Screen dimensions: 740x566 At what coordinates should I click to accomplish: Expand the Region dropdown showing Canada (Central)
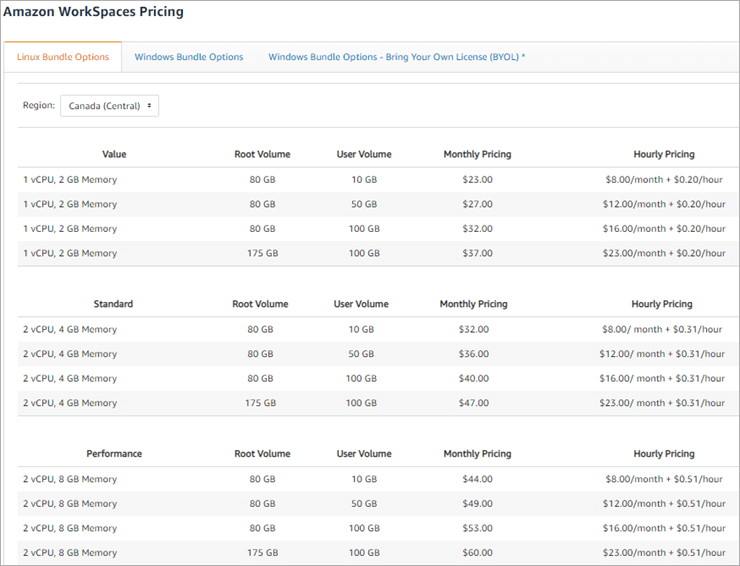[109, 106]
